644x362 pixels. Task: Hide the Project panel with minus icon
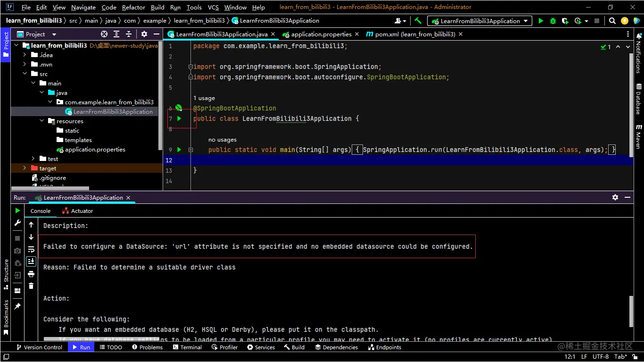pos(156,34)
